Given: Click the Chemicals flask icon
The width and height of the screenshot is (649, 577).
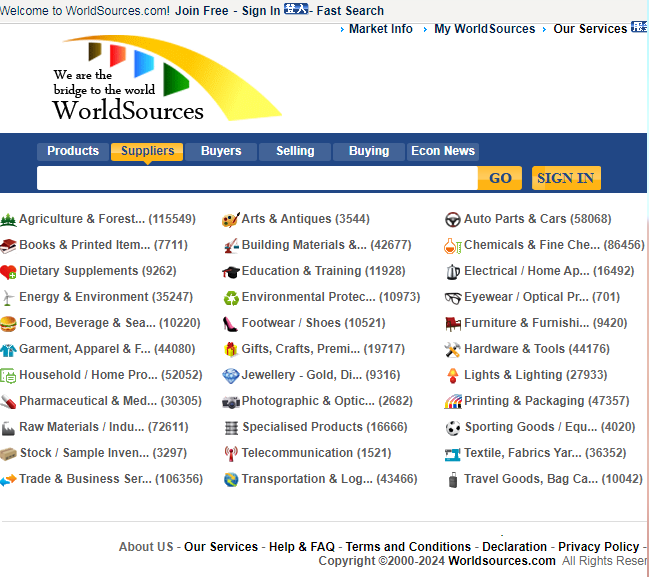Looking at the screenshot, I should 453,246.
